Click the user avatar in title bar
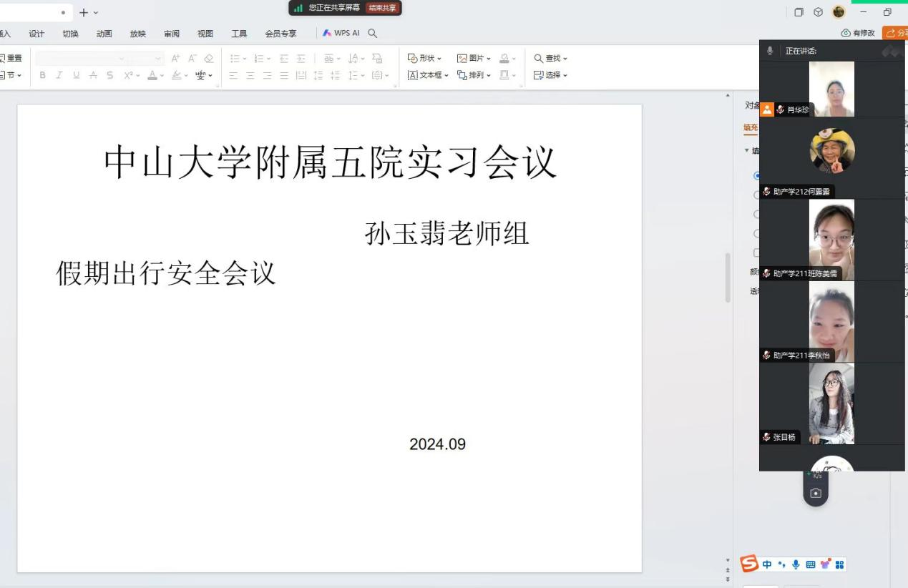This screenshot has height=588, width=908. click(839, 12)
